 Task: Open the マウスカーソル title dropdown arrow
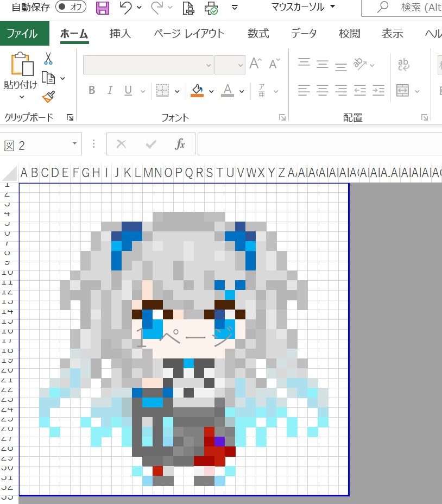coord(333,6)
